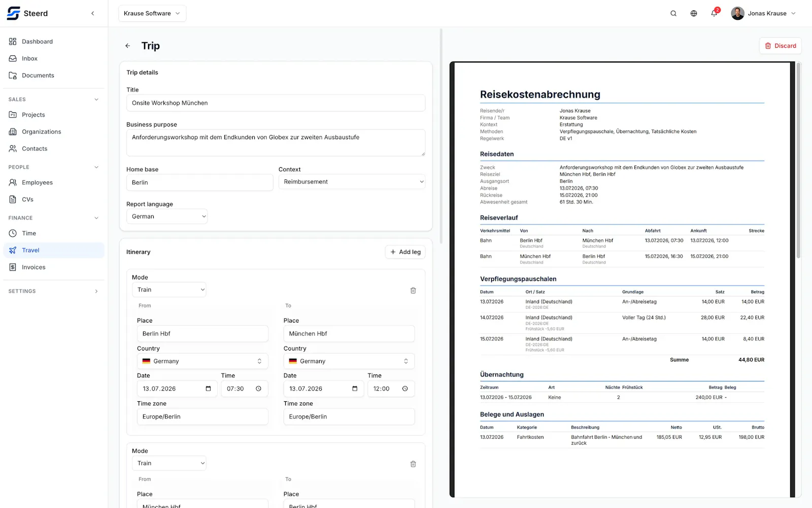Open the Context dropdown showing Reimbursement

(x=352, y=182)
